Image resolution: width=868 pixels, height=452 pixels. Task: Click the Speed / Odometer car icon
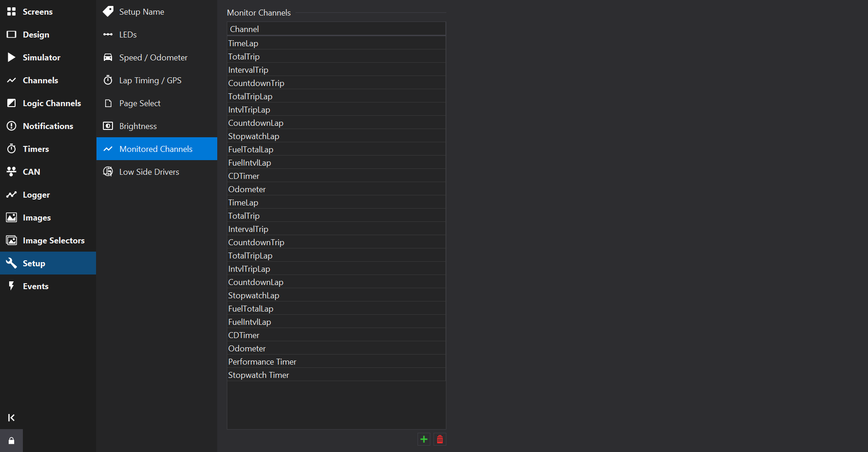coord(108,57)
